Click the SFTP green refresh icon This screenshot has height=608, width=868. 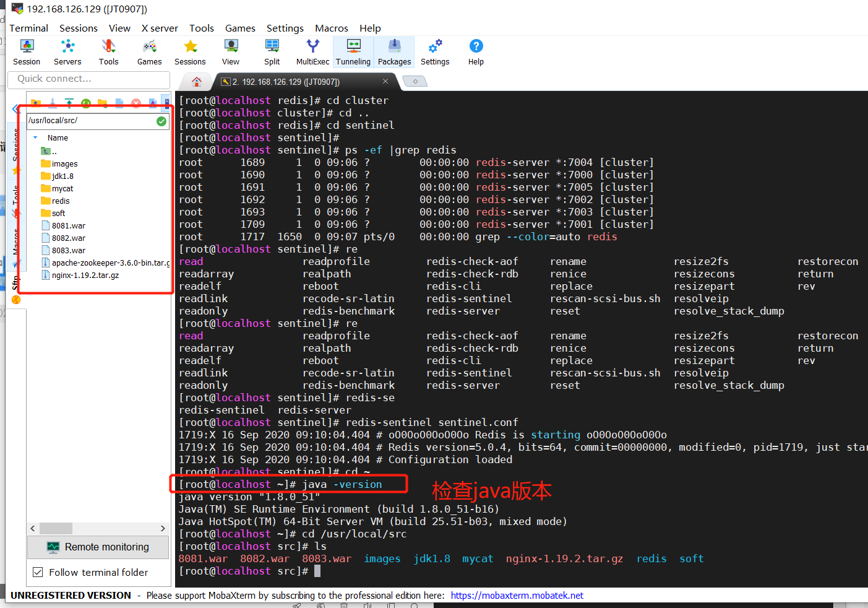86,103
